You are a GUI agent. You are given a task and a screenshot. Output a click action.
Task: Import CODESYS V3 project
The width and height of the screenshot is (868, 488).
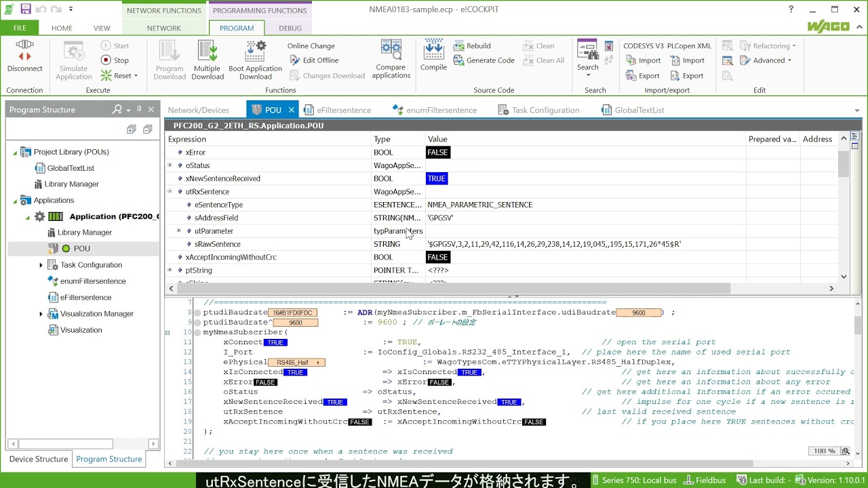642,60
